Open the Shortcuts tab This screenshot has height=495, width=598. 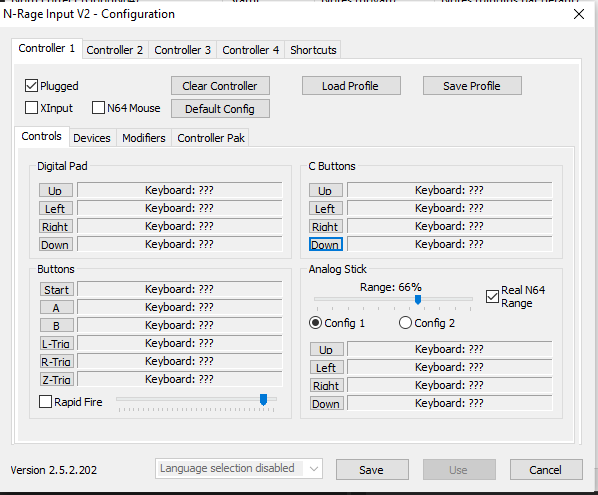click(x=313, y=50)
